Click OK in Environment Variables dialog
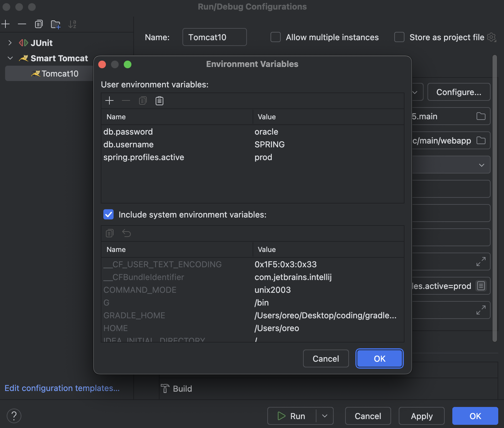 (x=380, y=358)
